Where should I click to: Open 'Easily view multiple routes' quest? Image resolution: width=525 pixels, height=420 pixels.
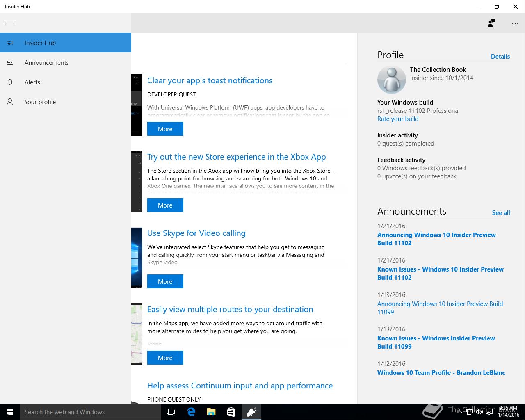point(230,309)
